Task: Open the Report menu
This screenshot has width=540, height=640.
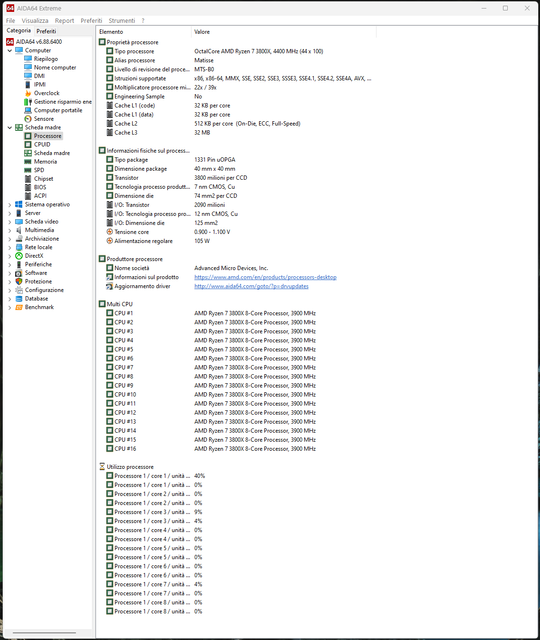Action: pos(64,20)
